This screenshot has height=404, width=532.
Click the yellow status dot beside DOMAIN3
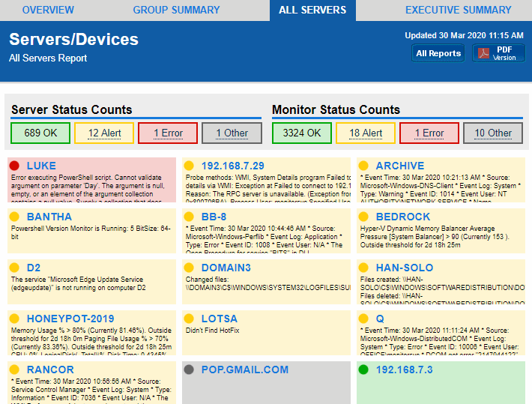click(189, 268)
